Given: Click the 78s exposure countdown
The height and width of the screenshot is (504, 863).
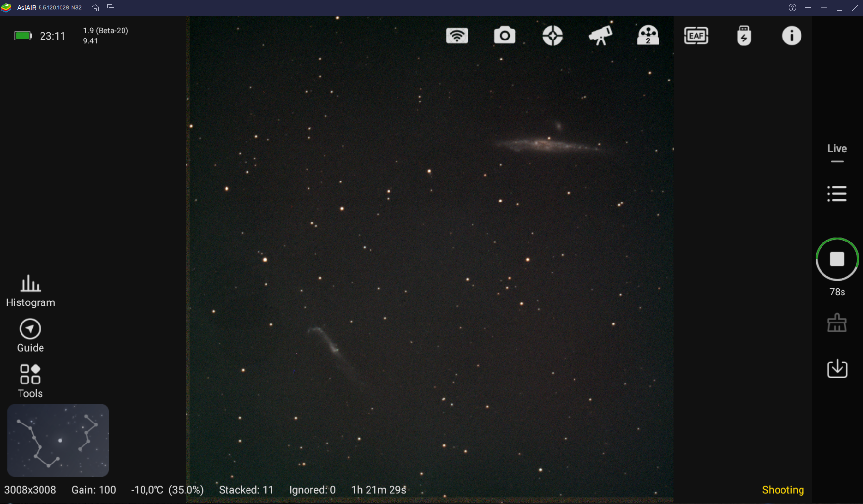Looking at the screenshot, I should click(x=837, y=292).
